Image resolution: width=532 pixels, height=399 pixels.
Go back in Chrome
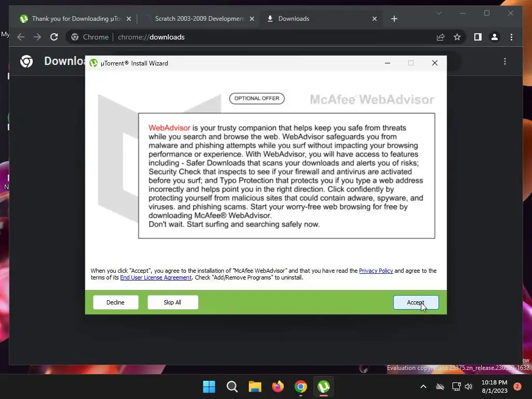(x=21, y=37)
